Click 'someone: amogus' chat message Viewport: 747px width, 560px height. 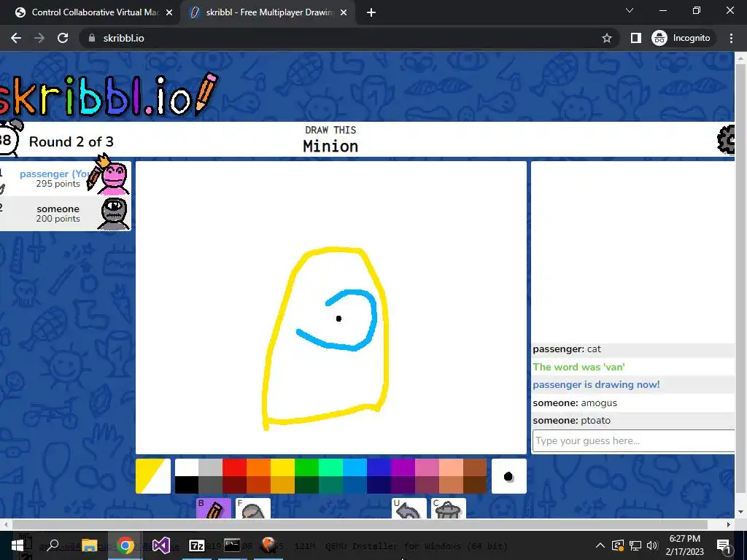tap(575, 402)
